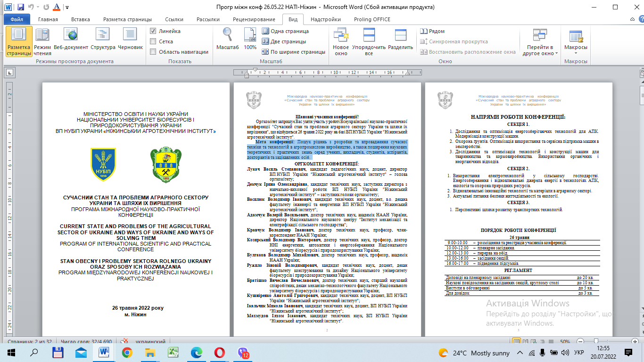Customize the Quick Access Toolbar dropdown

(67, 8)
